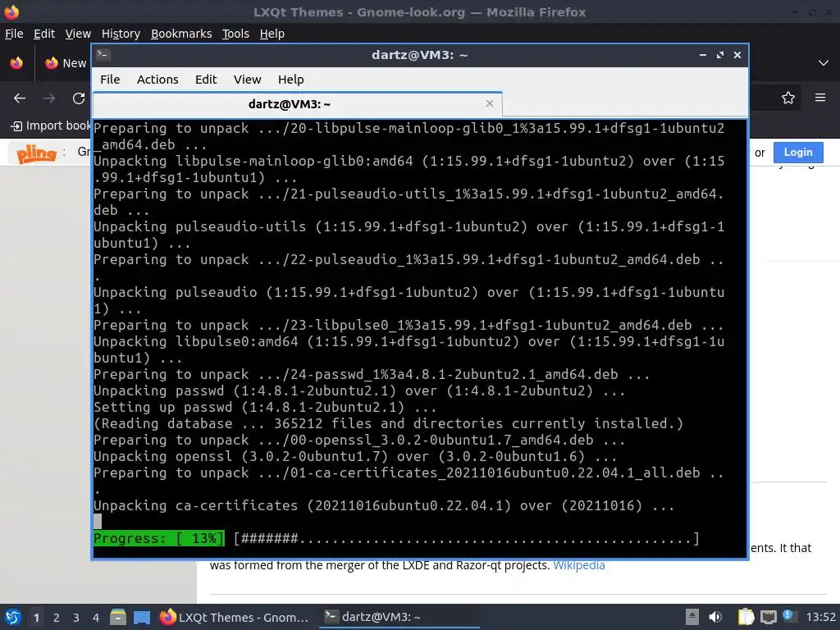Close the dartz@VM3 terminal tab
The width and height of the screenshot is (840, 630).
coord(489,103)
